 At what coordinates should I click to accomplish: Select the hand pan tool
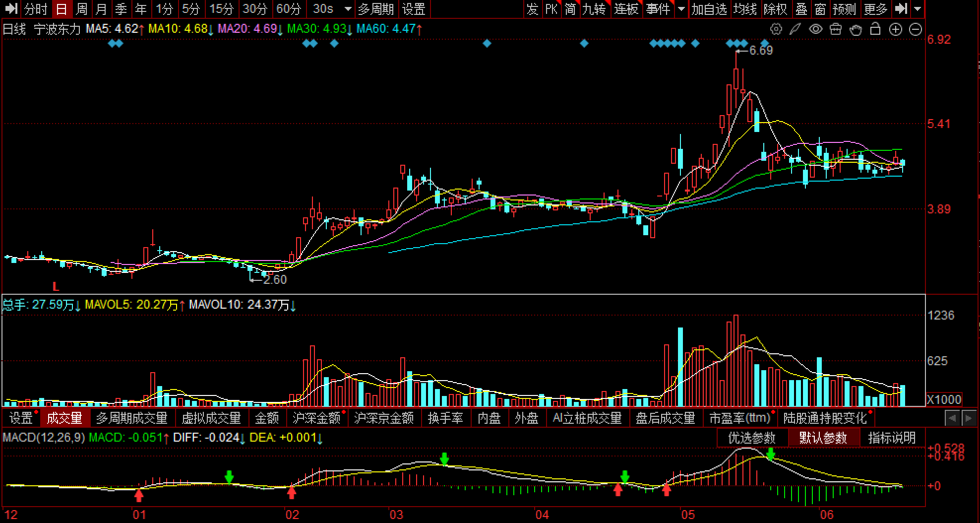[x=856, y=29]
